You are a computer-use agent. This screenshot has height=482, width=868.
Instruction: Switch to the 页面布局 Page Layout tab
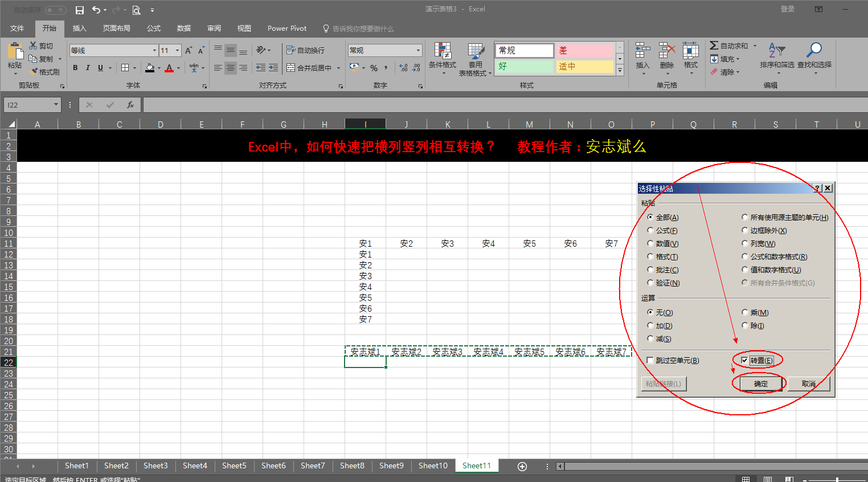[116, 28]
